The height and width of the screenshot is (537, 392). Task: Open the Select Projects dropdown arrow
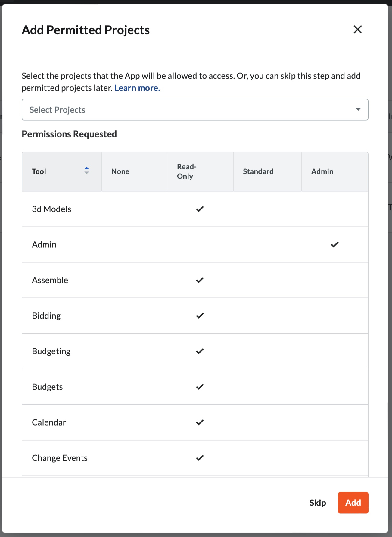(358, 109)
